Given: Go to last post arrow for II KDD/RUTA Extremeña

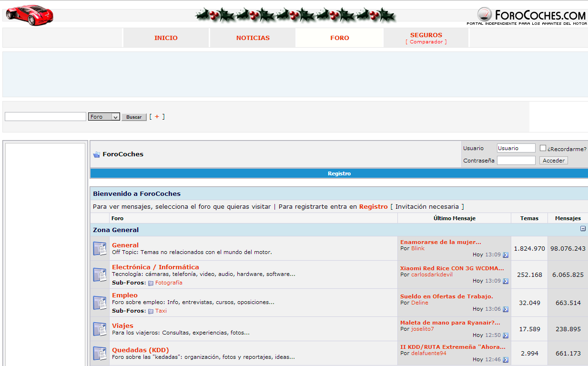Looking at the screenshot, I should 506,360.
